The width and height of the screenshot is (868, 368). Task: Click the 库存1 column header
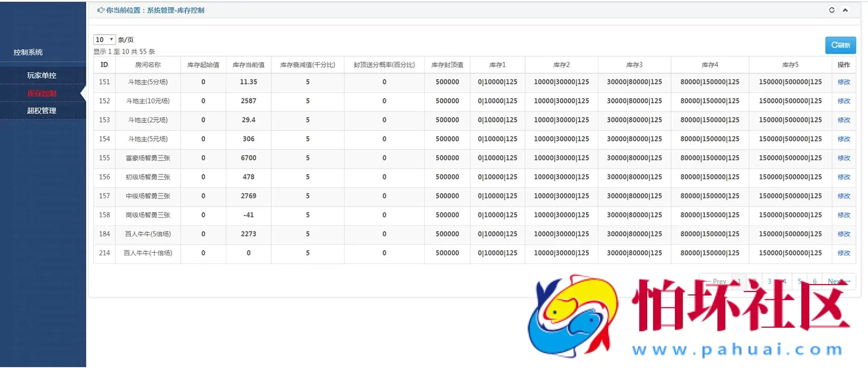[x=497, y=64]
